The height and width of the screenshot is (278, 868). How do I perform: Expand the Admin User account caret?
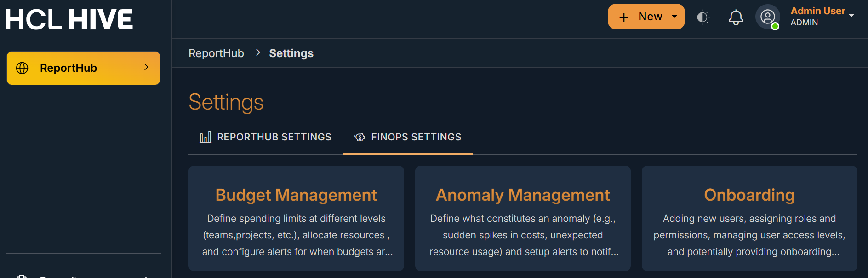[851, 15]
